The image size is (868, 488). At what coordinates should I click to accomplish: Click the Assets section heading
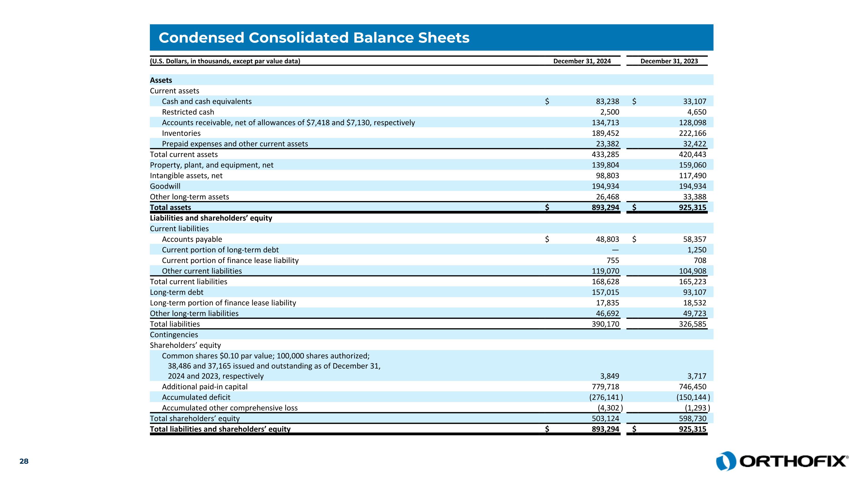click(x=161, y=80)
